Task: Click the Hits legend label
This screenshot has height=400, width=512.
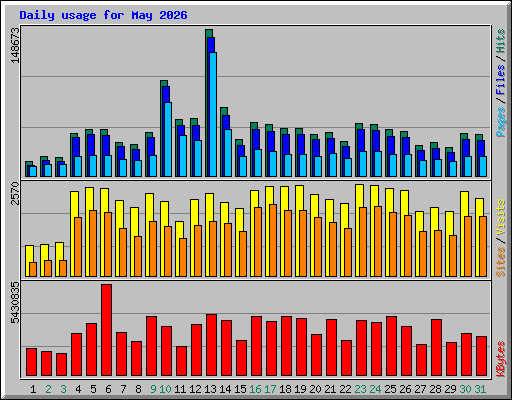Action: coord(501,41)
